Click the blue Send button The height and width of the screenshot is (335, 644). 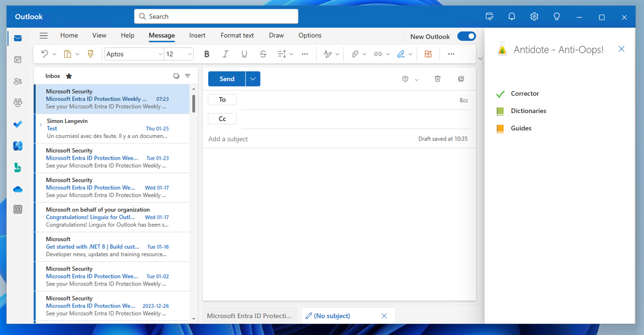(x=227, y=79)
